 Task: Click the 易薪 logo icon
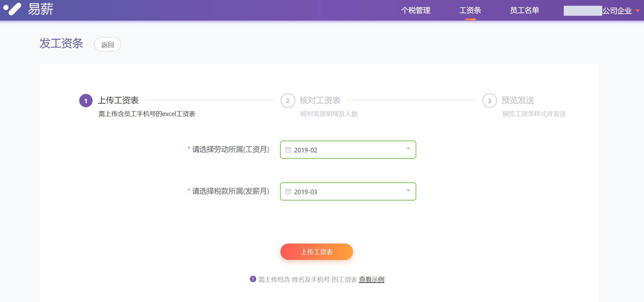tap(12, 9)
